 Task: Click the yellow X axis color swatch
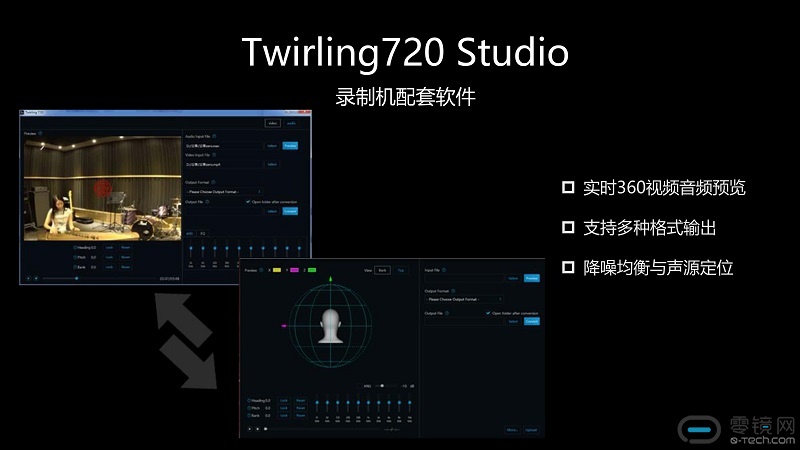point(277,270)
